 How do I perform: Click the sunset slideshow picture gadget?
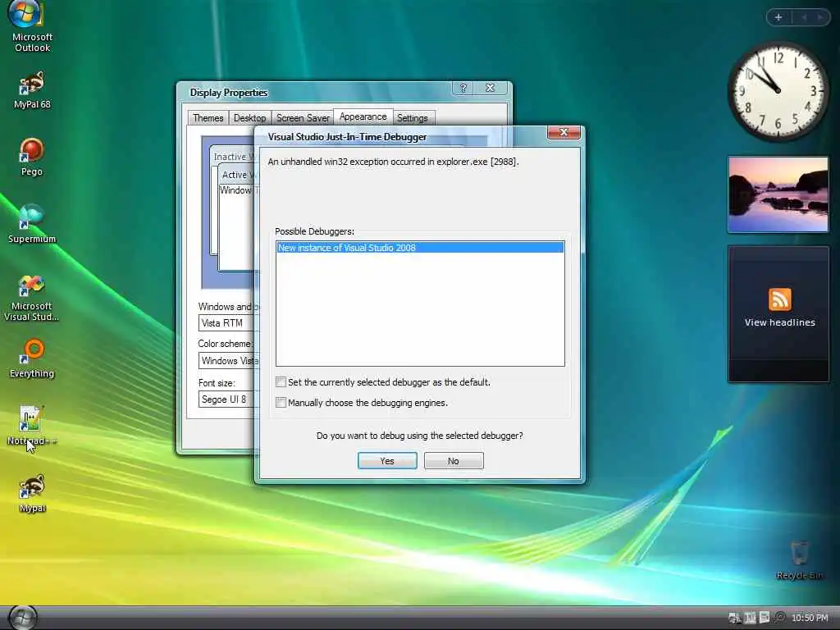point(778,194)
